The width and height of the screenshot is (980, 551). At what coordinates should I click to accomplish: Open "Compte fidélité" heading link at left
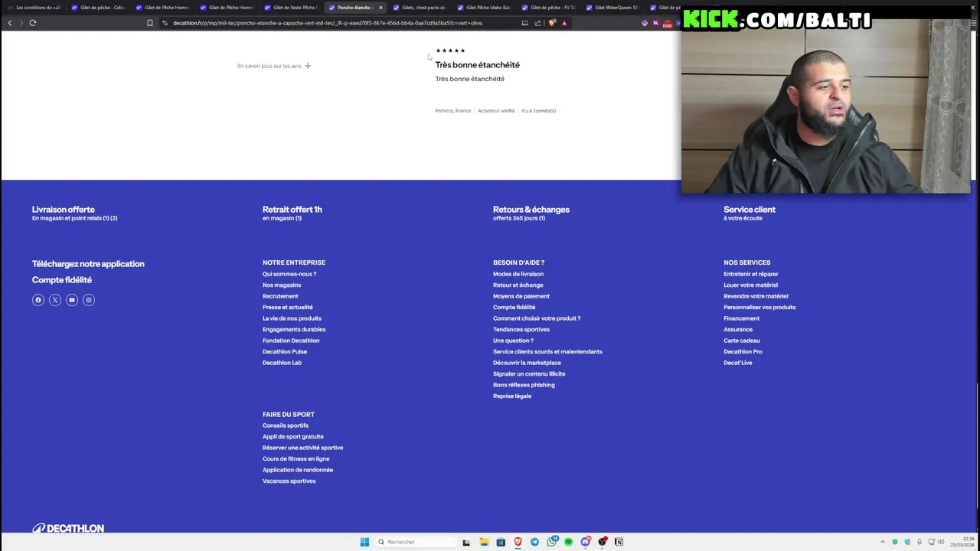click(62, 280)
